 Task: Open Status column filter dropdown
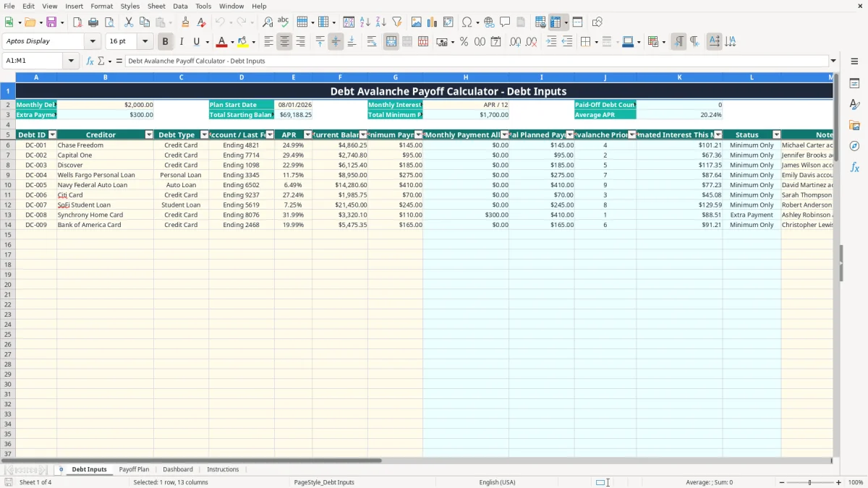click(777, 134)
